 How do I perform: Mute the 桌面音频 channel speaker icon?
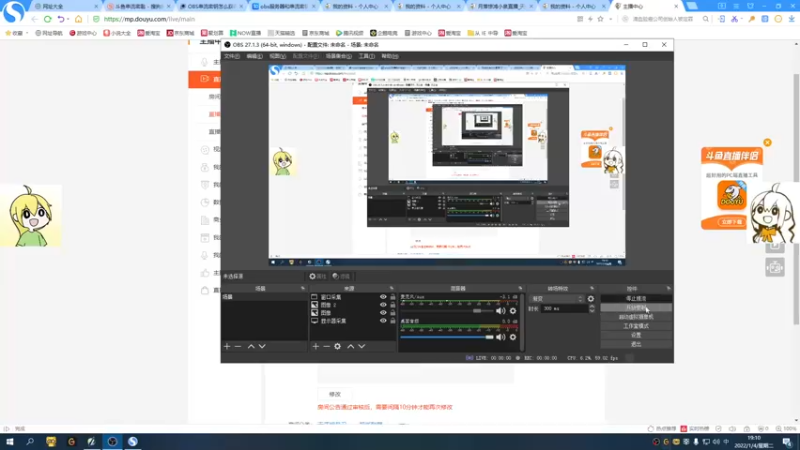tap(501, 337)
